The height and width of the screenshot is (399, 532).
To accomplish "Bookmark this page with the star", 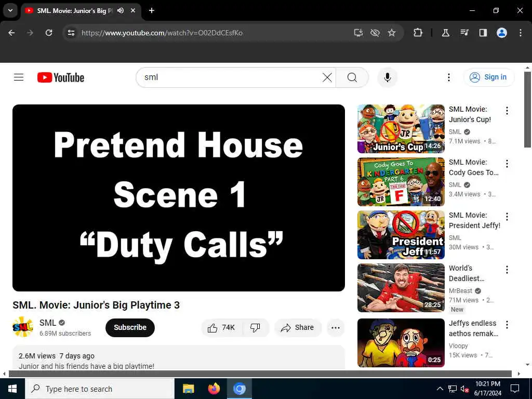I will click(x=392, y=33).
